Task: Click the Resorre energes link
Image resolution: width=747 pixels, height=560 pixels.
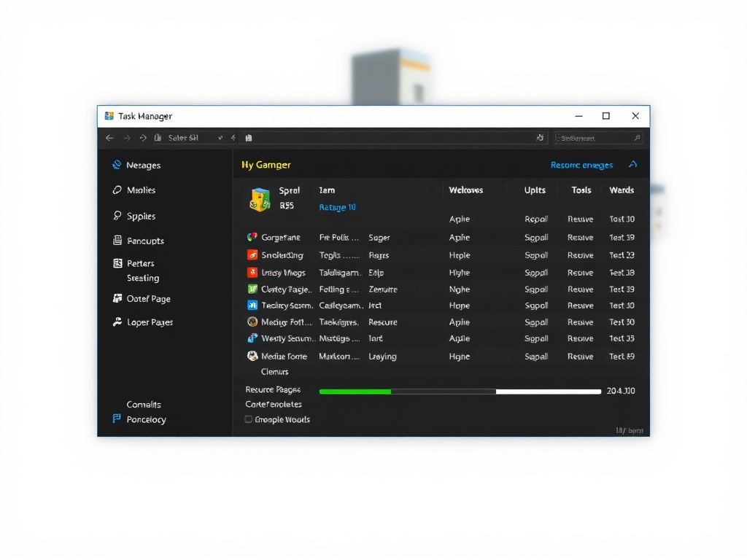Action: tap(581, 165)
